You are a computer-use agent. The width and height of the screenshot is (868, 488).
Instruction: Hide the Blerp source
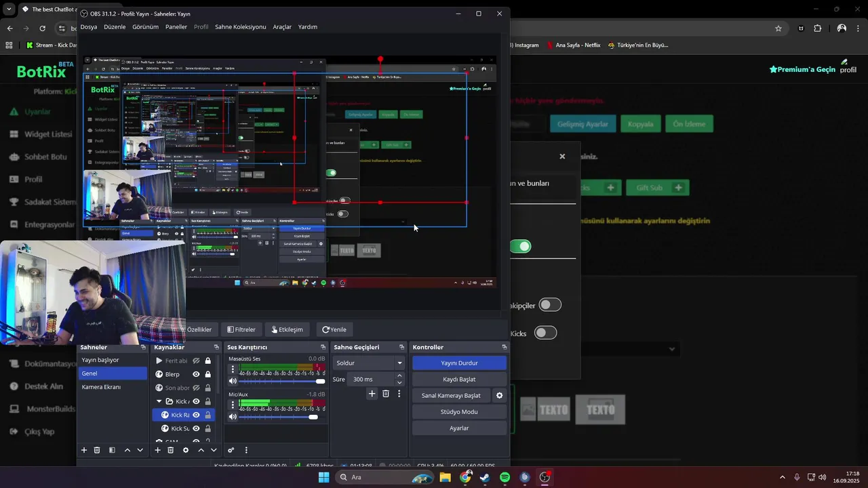(x=196, y=374)
